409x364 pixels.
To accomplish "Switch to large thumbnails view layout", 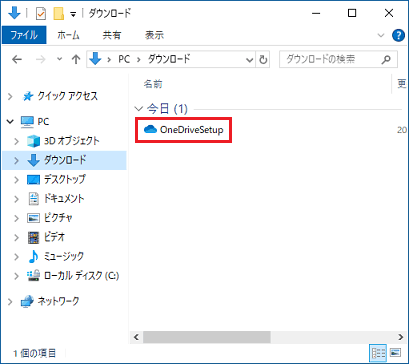I will [x=395, y=353].
